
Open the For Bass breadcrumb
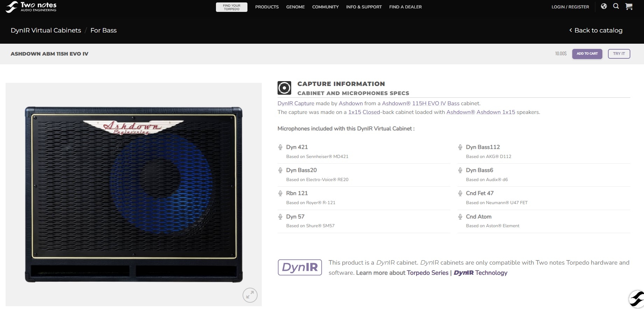104,30
